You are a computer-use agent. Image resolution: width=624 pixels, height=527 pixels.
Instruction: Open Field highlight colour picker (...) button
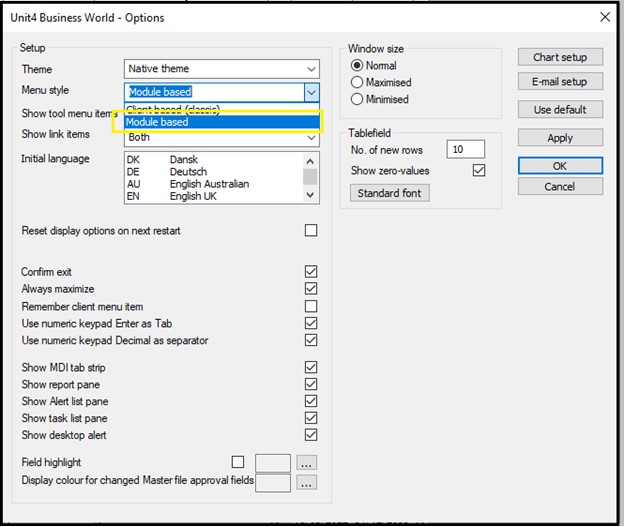pos(306,463)
